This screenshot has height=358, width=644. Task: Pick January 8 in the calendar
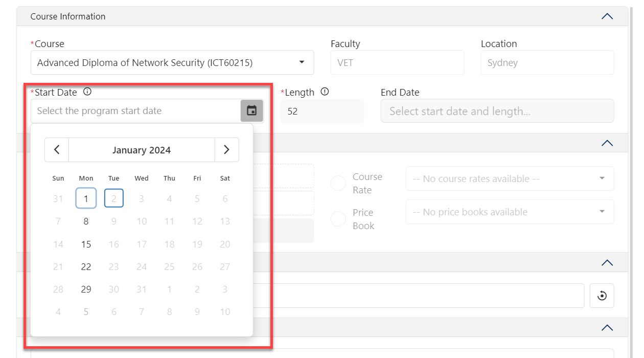click(86, 221)
